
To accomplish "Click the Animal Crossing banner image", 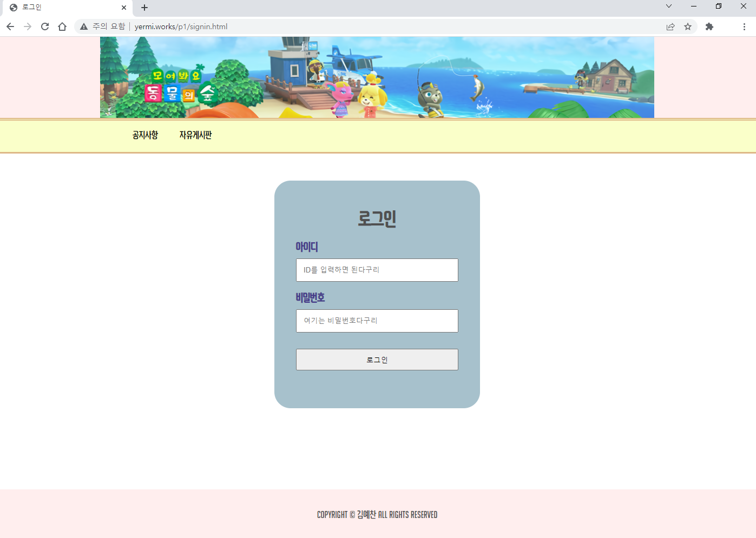I will (x=377, y=77).
